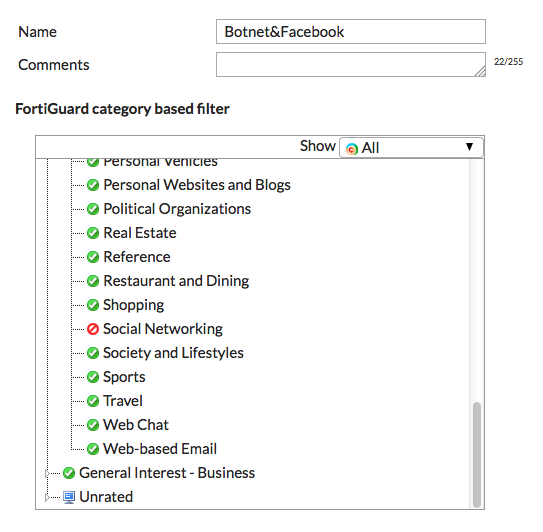
Task: Click the Name field containing Botnet&Facebook
Action: click(x=351, y=32)
